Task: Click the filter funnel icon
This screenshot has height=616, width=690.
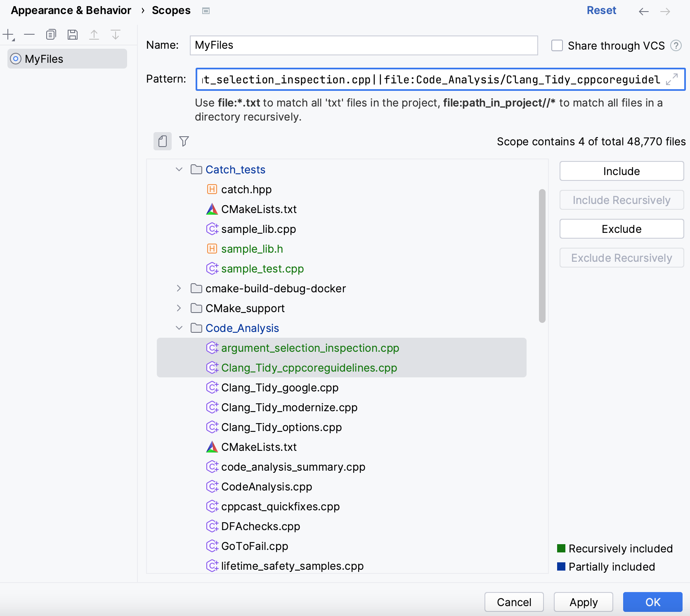Action: point(184,141)
